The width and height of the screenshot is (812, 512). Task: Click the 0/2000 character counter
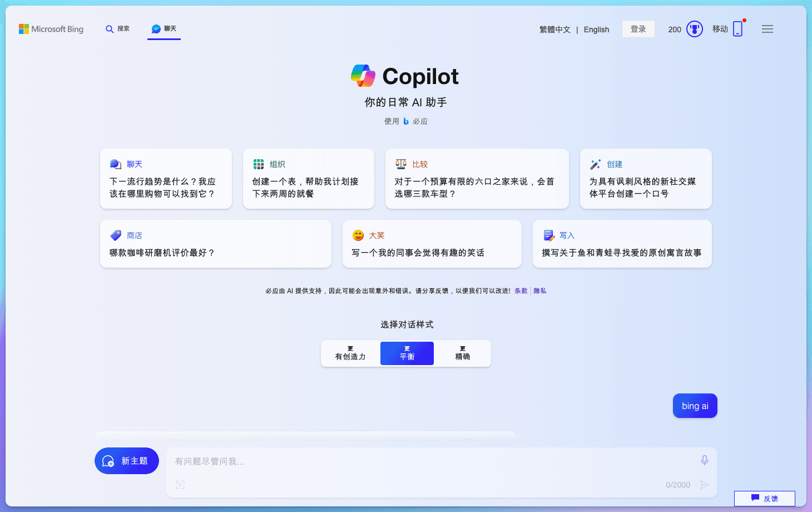click(678, 485)
